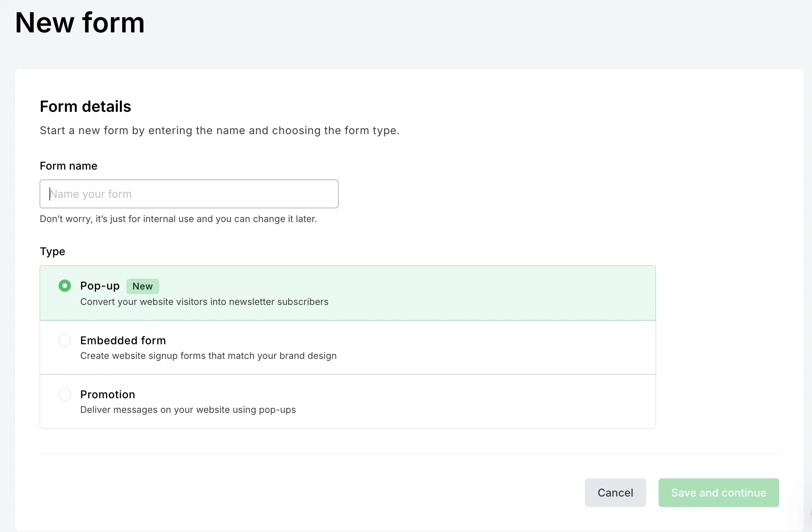Click the New form page title

click(80, 23)
